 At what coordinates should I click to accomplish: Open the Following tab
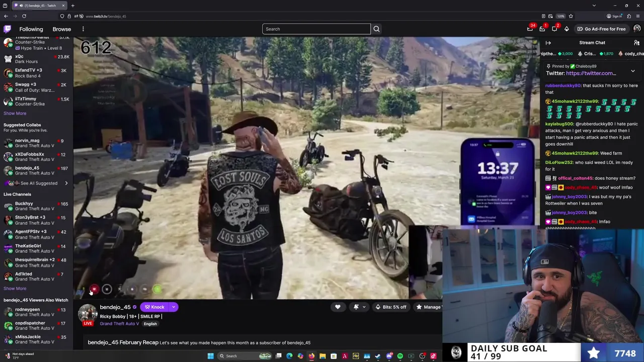(x=31, y=29)
